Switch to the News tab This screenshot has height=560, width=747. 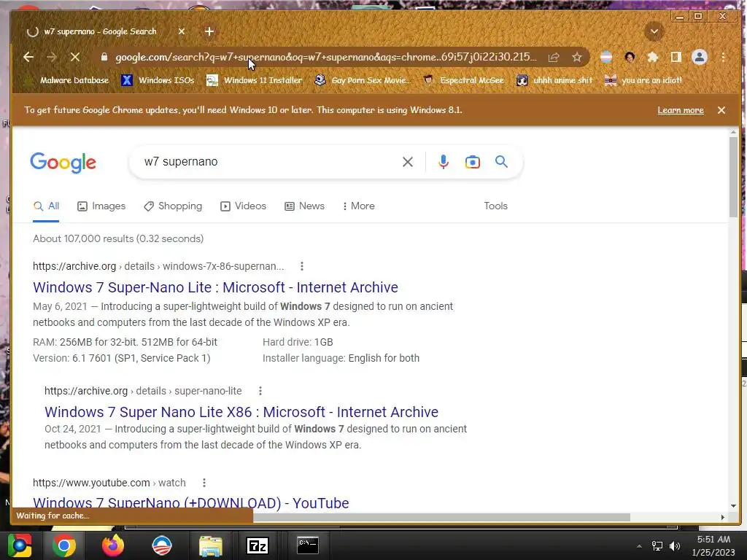point(304,206)
